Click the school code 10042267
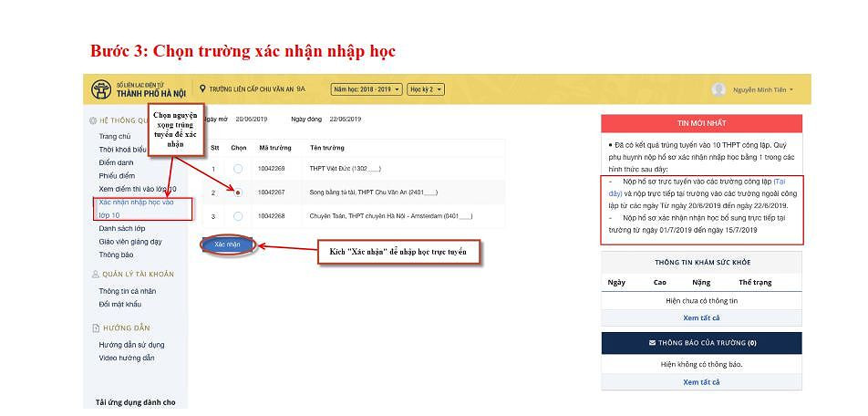The height and width of the screenshot is (416, 868). [x=272, y=192]
